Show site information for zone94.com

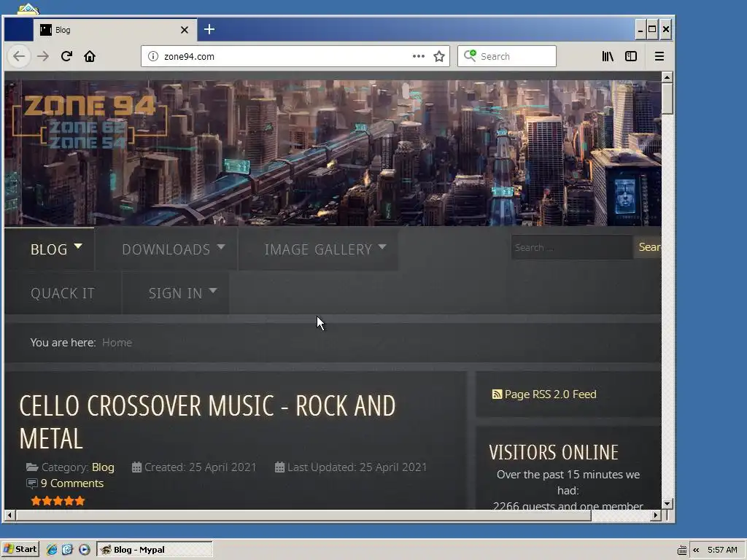pos(153,56)
